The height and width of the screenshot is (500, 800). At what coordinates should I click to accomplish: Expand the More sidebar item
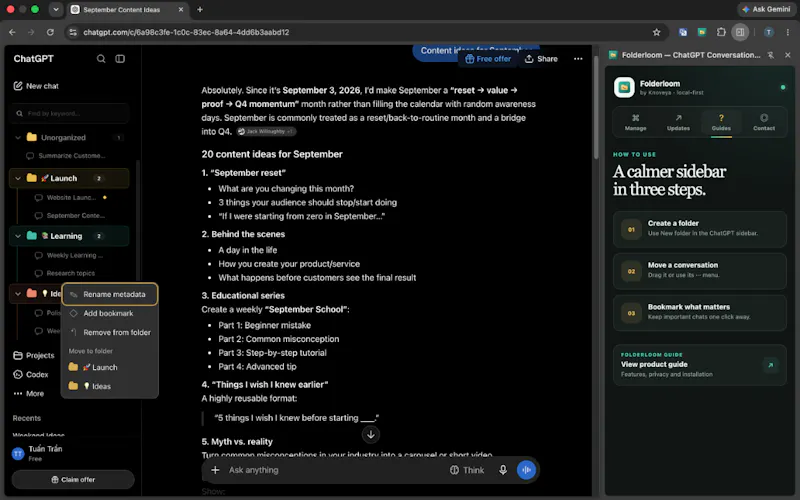tap(29, 393)
